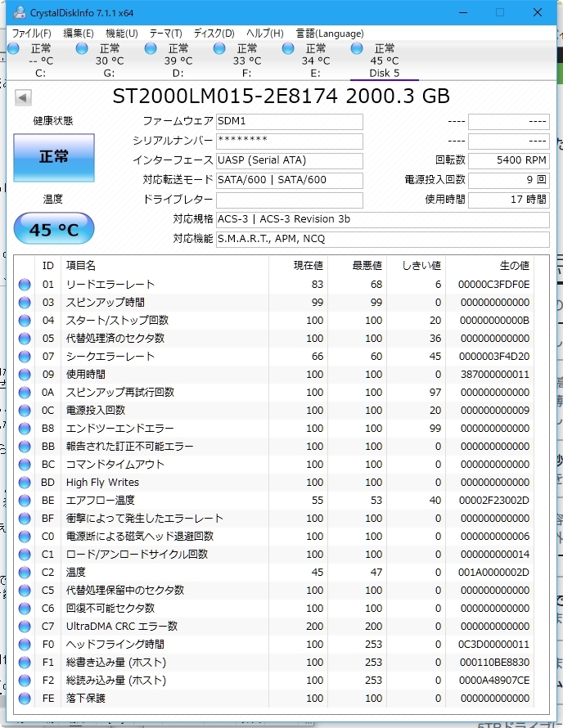
Task: Click the SATA/600 transfer mode field
Action: 290,180
